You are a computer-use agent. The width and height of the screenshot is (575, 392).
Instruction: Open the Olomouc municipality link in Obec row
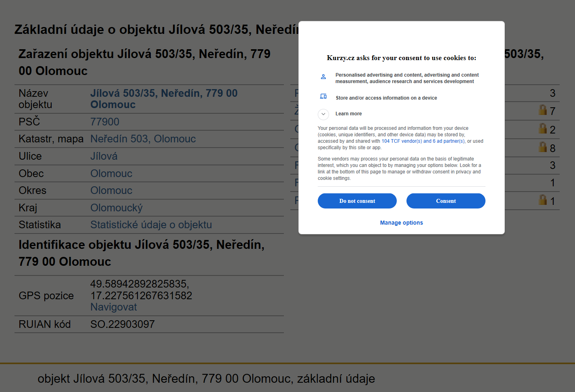coord(111,173)
